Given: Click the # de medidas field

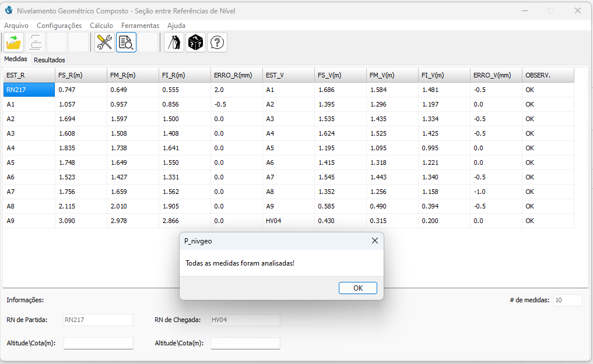Looking at the screenshot, I should click(x=568, y=300).
